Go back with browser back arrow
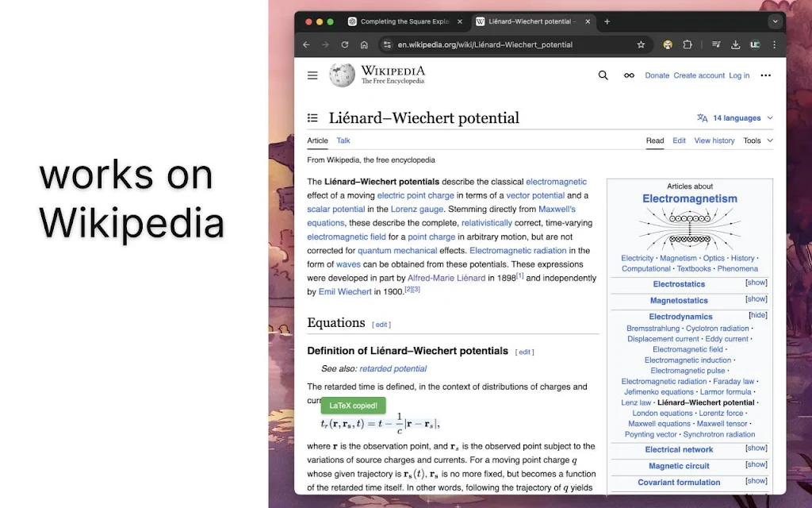 [306, 44]
